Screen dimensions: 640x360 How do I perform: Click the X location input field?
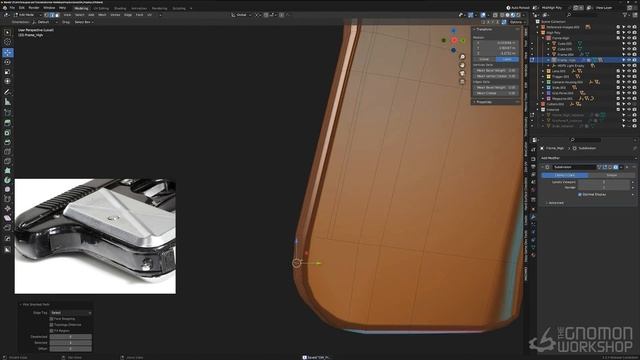(496, 42)
